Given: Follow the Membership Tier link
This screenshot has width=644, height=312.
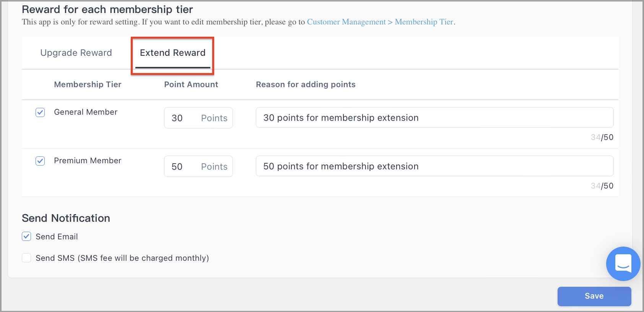Looking at the screenshot, I should click(424, 22).
